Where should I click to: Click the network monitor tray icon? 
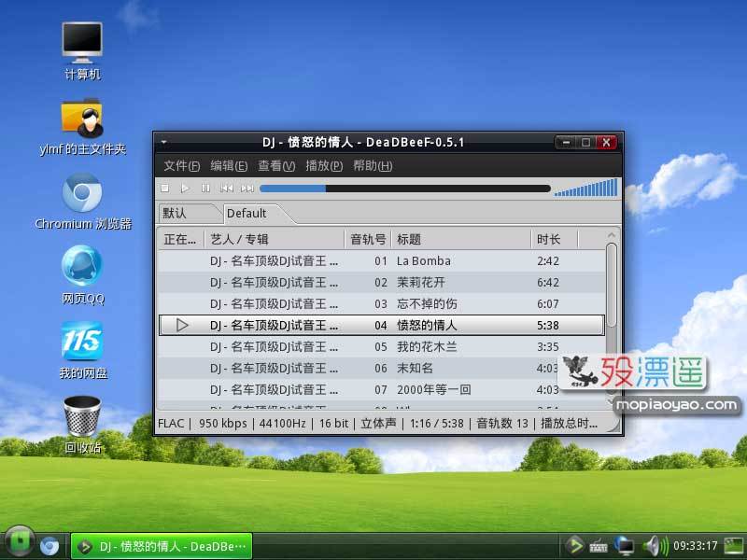pos(624,546)
